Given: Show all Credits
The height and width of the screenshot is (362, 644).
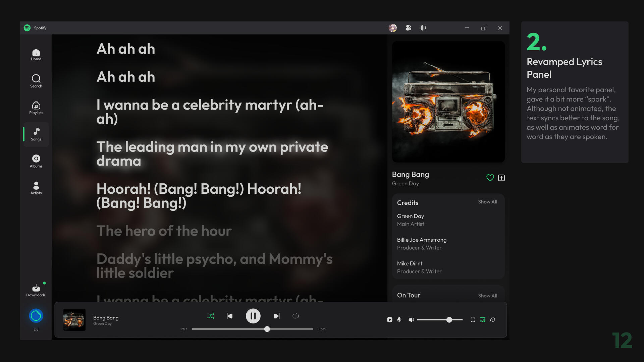Looking at the screenshot, I should pos(487,202).
